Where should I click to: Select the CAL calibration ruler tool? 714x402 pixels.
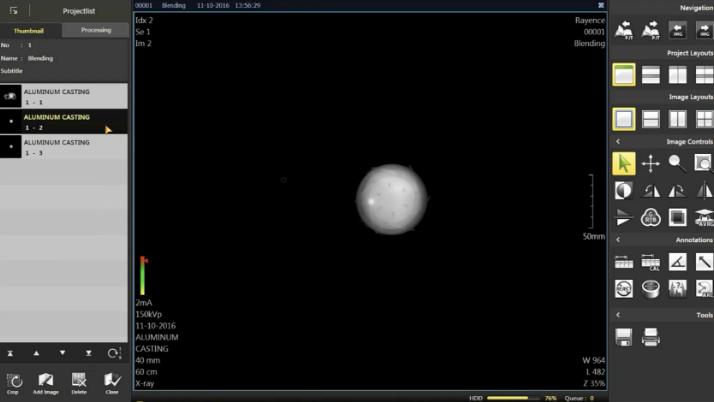(651, 262)
